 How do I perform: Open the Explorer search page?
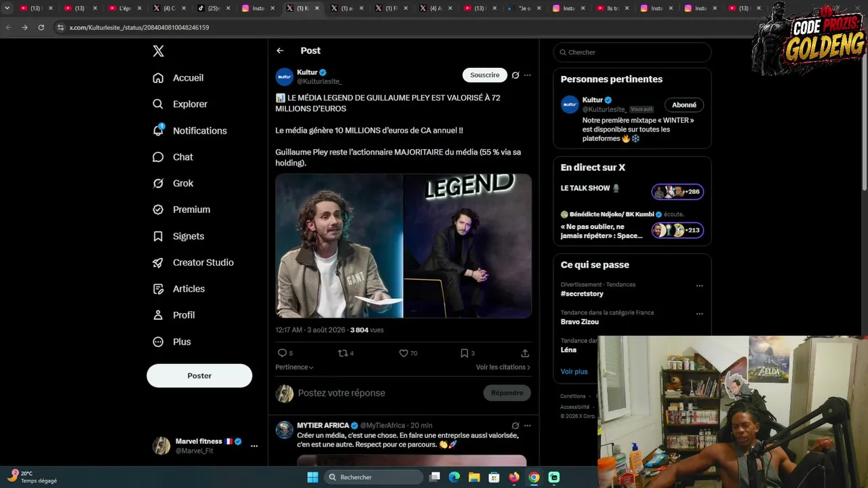coord(180,104)
